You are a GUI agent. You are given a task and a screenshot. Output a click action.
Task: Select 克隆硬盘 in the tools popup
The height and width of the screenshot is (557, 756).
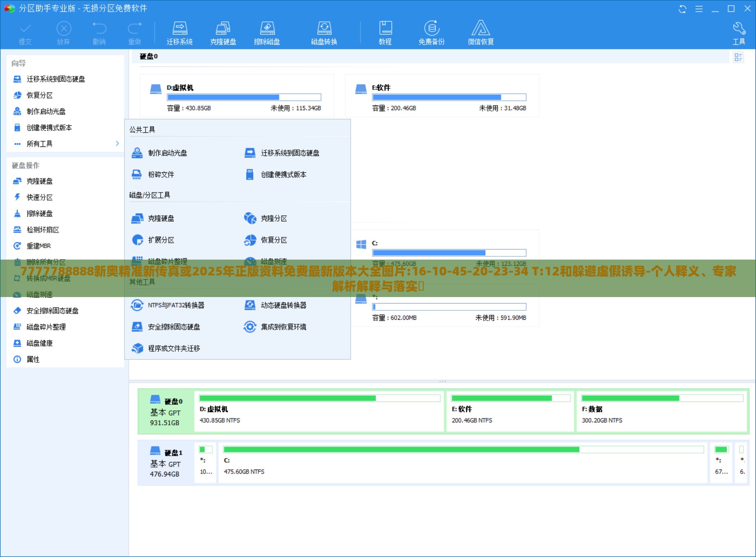click(153, 219)
